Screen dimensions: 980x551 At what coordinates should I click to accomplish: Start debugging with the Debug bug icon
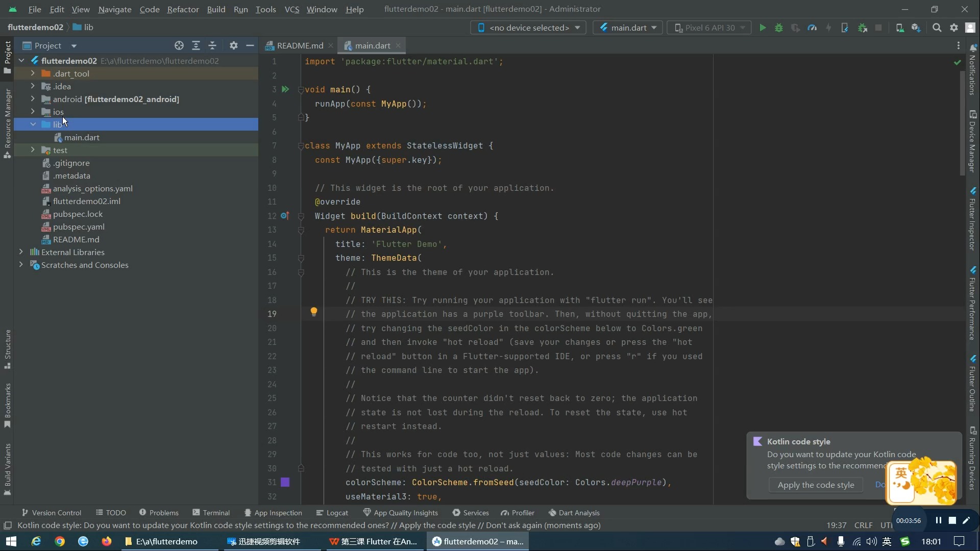779,28
